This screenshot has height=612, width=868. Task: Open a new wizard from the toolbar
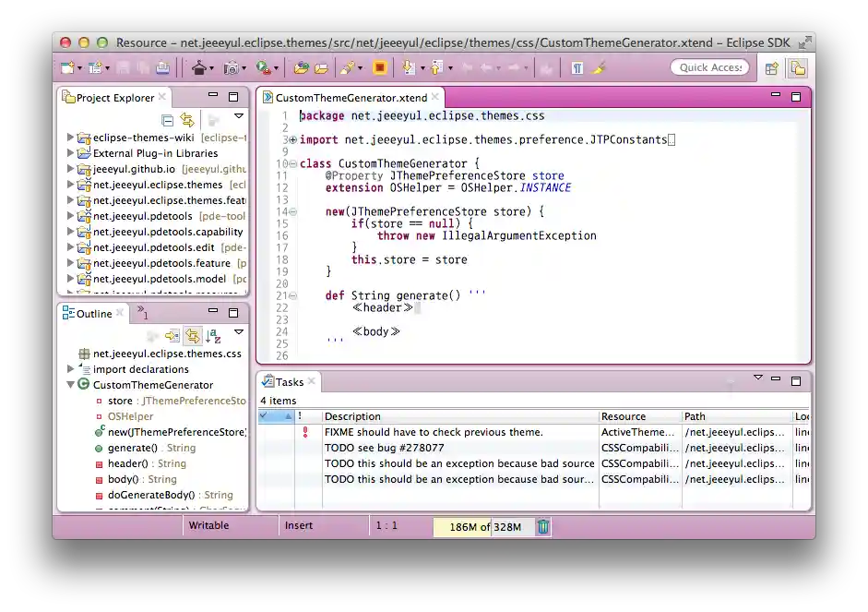pos(67,66)
